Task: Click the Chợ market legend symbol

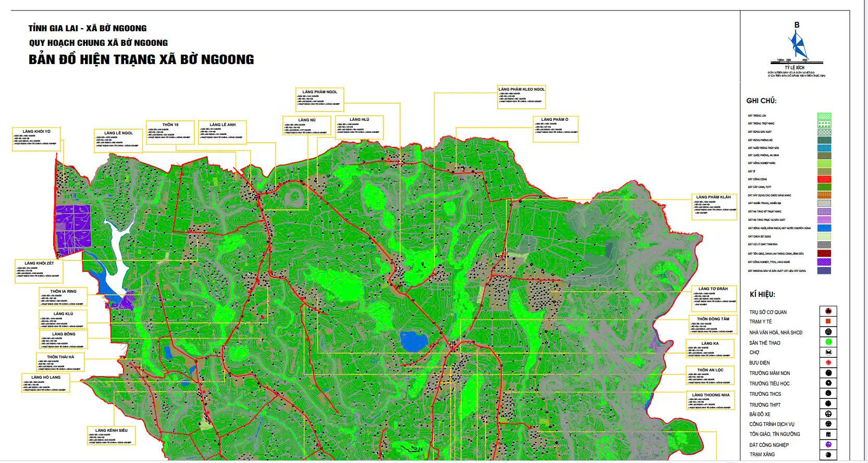Action: pyautogui.click(x=828, y=353)
